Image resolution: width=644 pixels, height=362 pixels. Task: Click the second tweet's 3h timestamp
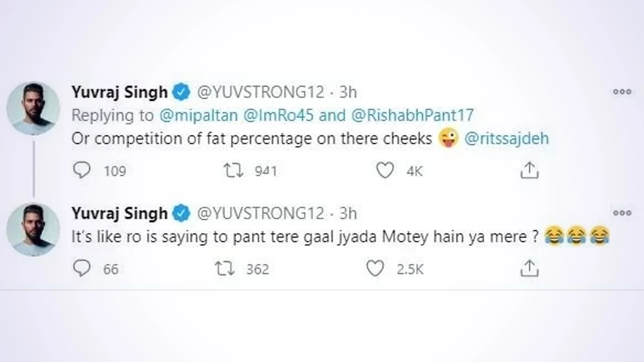(x=348, y=213)
